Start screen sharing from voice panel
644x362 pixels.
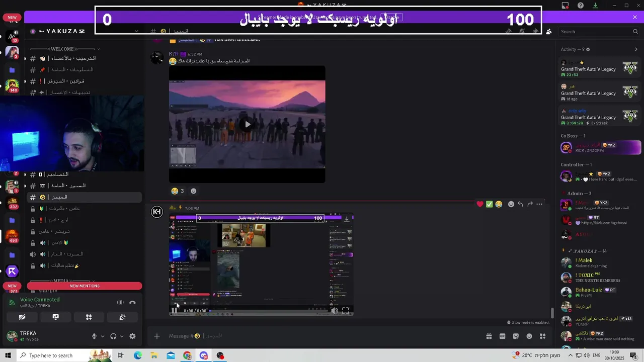pos(55,317)
